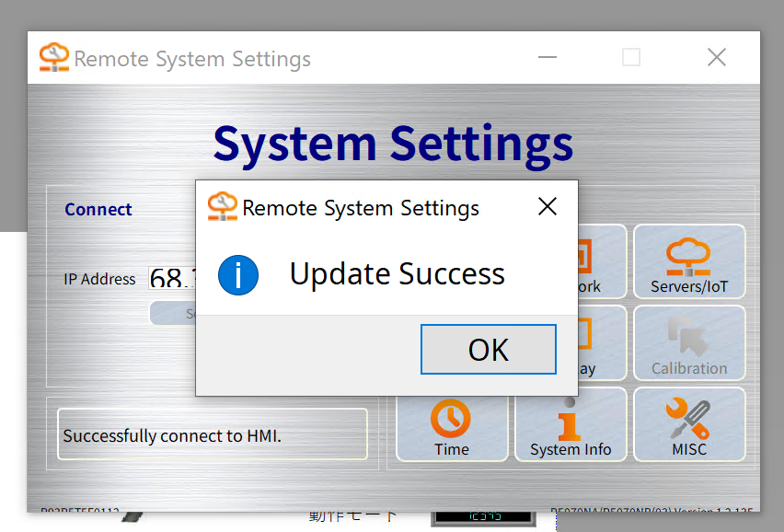Click the blue info icon in the dialog
This screenshot has width=784, height=532.
(238, 274)
